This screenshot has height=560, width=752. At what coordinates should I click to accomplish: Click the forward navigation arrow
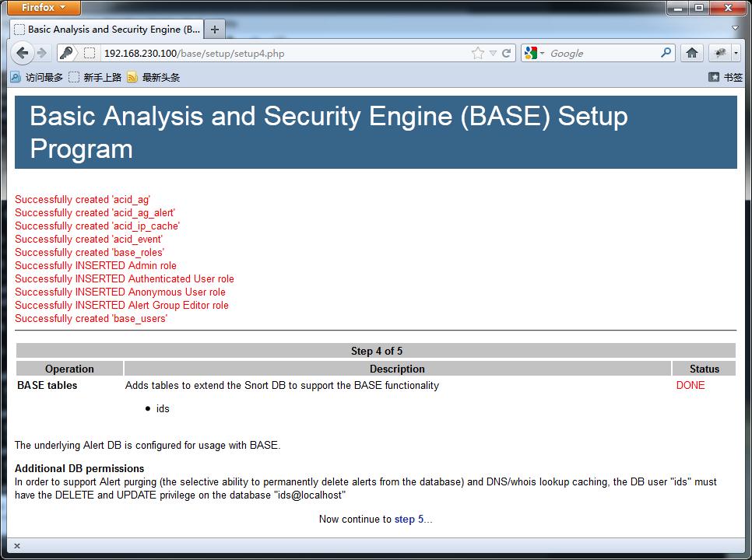[42, 53]
